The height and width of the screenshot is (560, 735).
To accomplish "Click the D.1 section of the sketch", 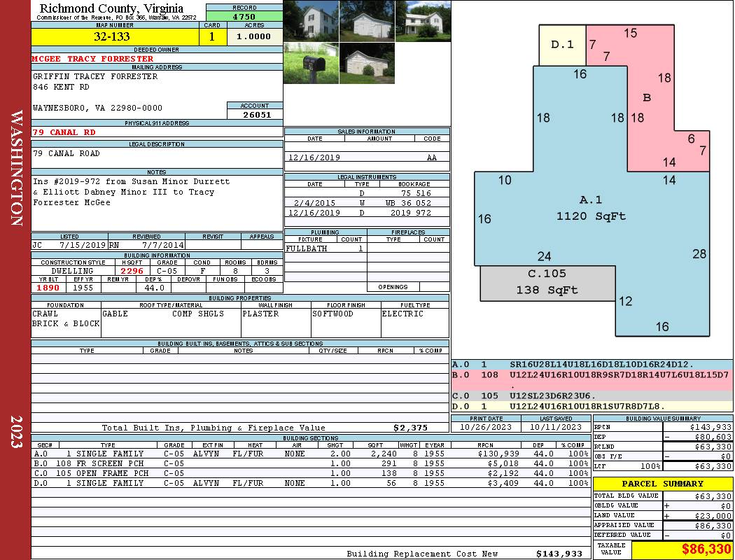I will [x=562, y=45].
